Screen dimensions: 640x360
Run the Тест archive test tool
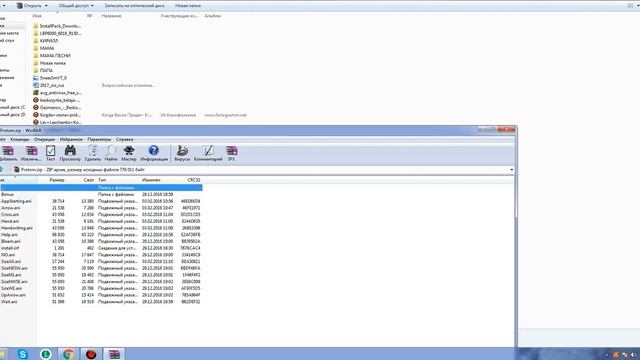50,153
